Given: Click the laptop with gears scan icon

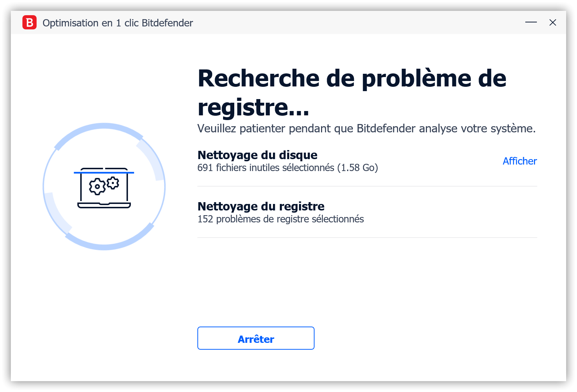Looking at the screenshot, I should pyautogui.click(x=104, y=188).
